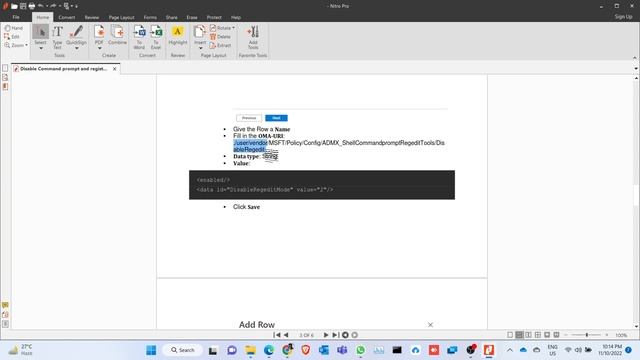This screenshot has height=360, width=640.
Task: Expand the Insert dropdown arrow
Action: click(x=200, y=49)
